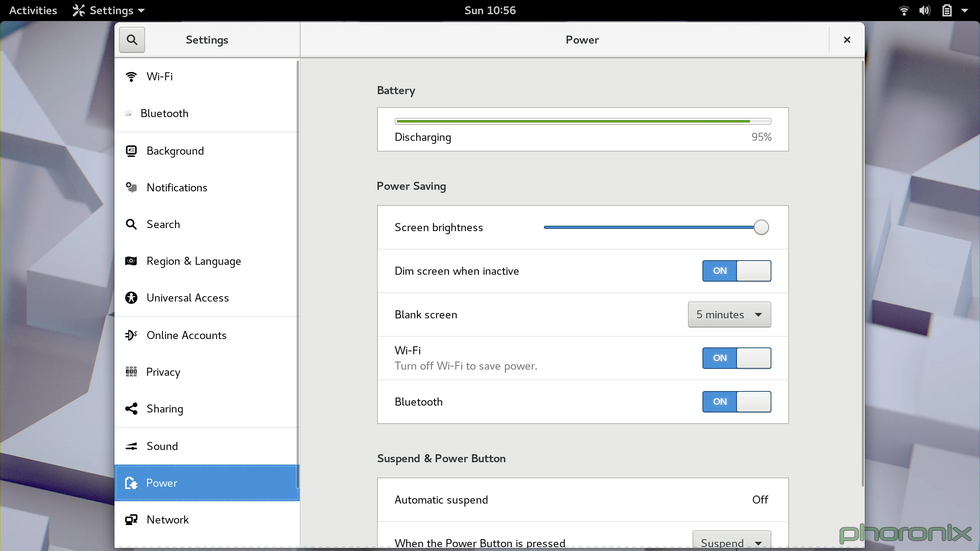The image size is (980, 551).
Task: Click the Battery section heading
Action: click(x=396, y=90)
